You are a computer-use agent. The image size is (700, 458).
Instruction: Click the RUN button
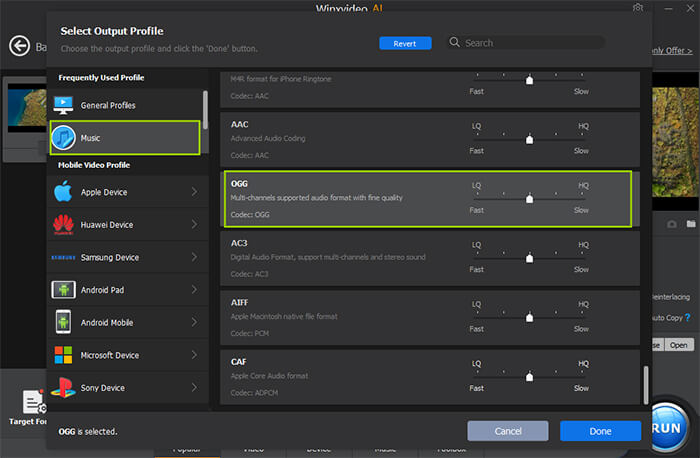[x=669, y=428]
